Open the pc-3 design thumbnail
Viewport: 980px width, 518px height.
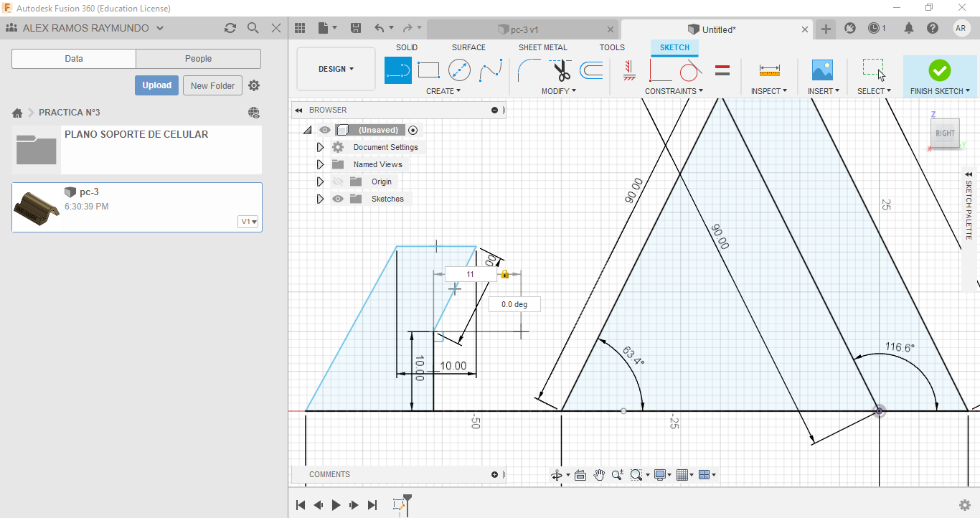pos(37,207)
